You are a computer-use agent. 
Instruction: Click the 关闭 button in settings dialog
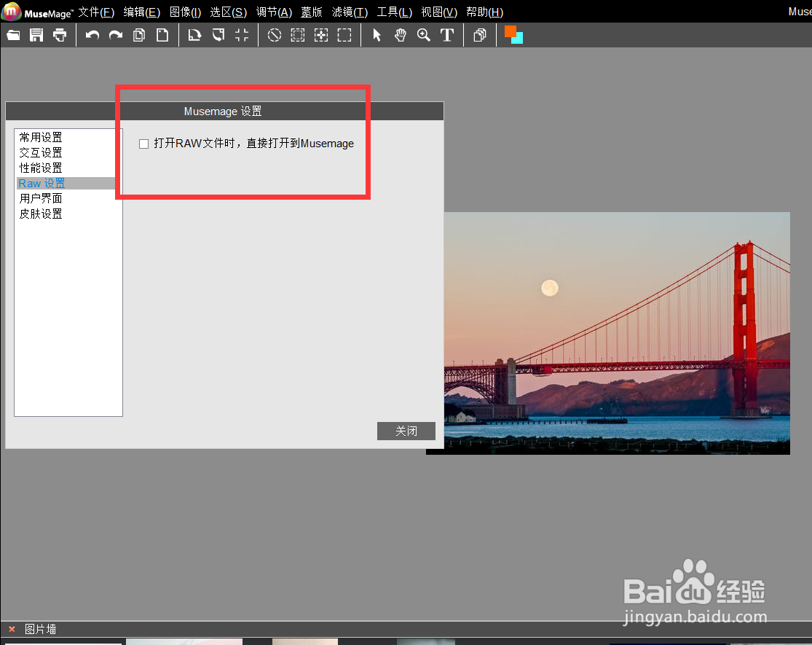click(x=406, y=431)
